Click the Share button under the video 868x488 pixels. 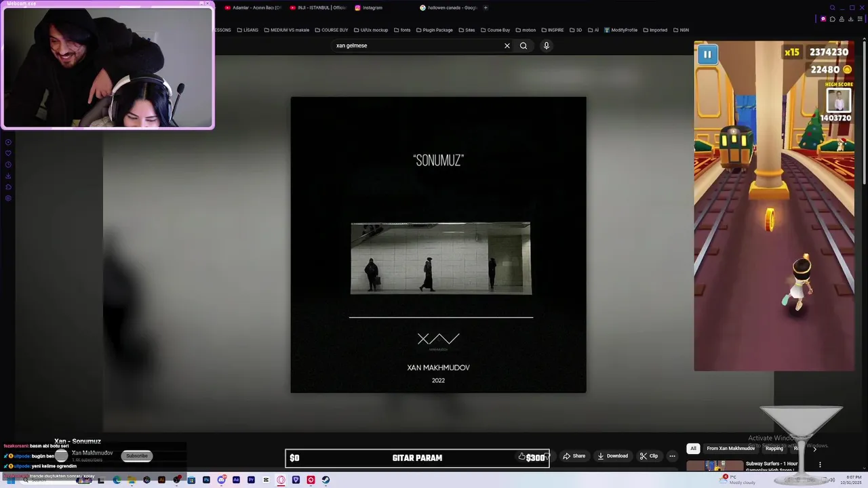coord(574,456)
